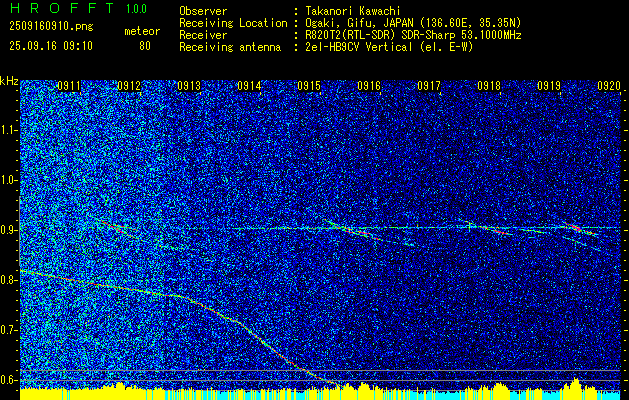
Task: Click the 0917 time marker
Action: [429, 85]
